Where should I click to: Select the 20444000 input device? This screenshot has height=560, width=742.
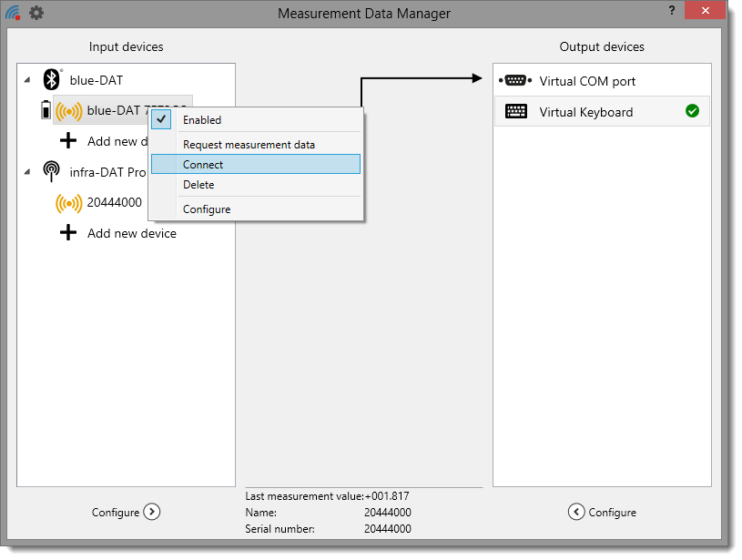click(114, 203)
